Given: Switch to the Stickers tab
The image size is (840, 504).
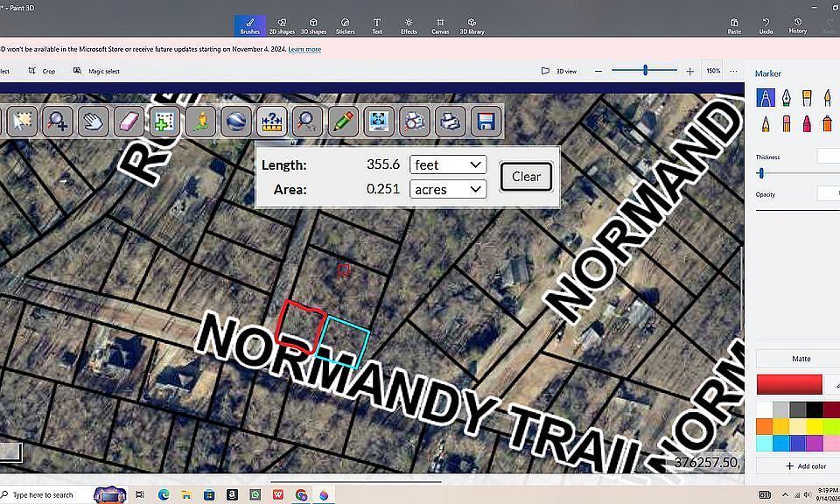Looking at the screenshot, I should [x=345, y=25].
